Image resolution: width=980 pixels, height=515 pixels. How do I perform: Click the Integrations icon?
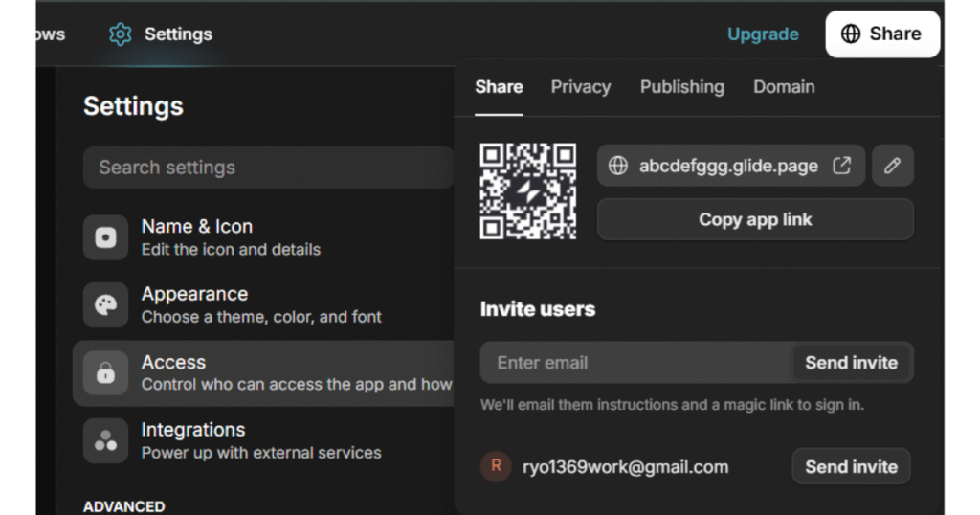click(x=105, y=440)
